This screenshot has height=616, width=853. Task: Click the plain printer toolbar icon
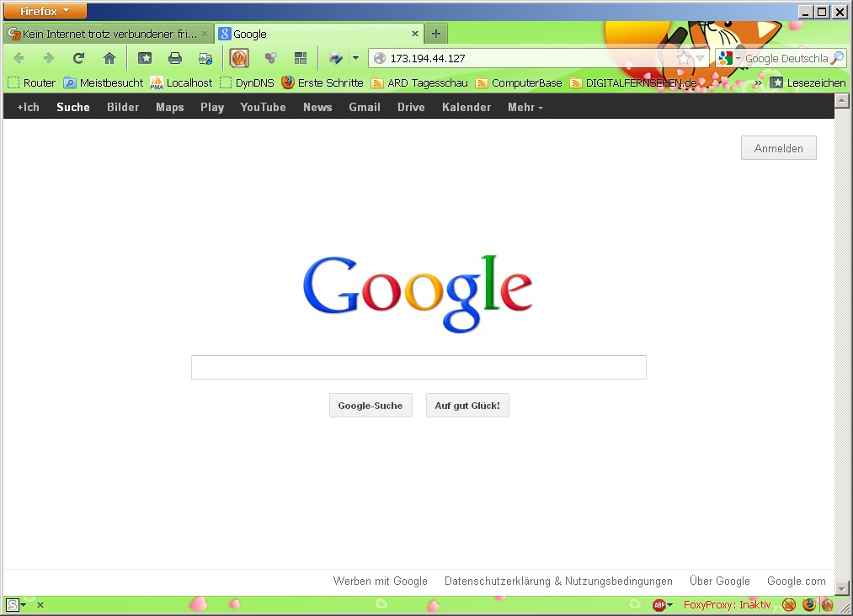(x=175, y=58)
